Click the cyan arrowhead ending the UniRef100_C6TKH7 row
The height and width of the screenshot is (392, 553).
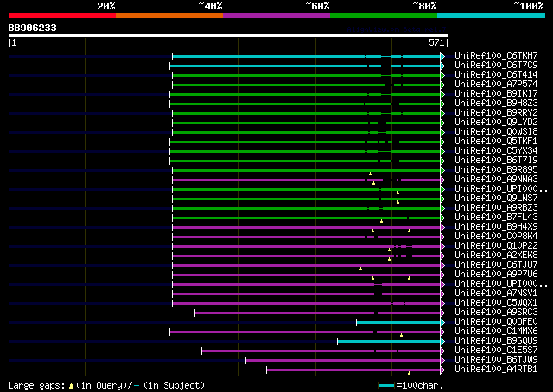(442, 56)
